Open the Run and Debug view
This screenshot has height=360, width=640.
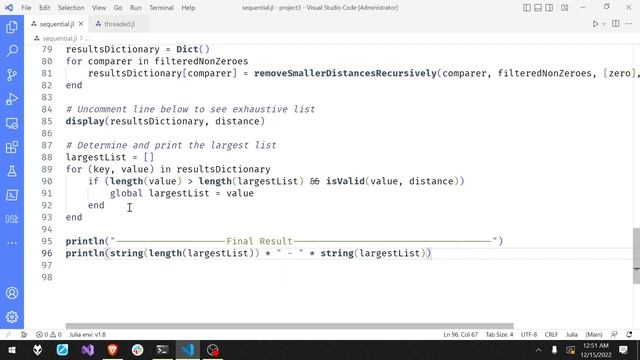[12, 99]
